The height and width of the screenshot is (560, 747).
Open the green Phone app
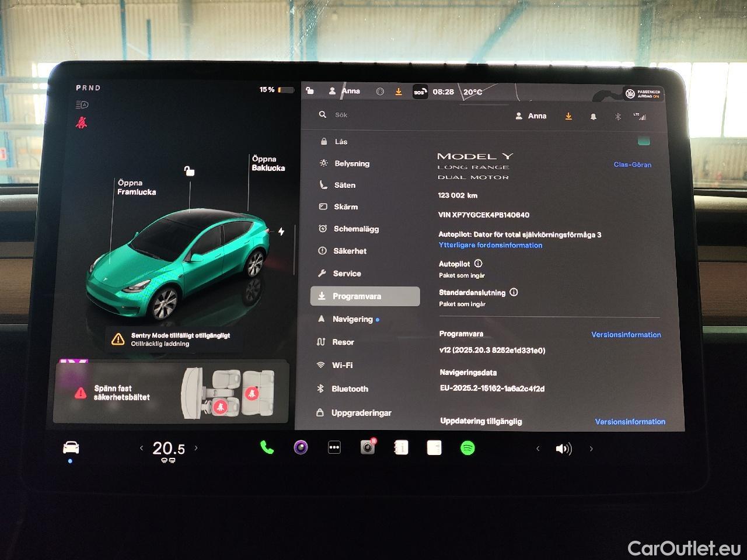click(x=267, y=447)
